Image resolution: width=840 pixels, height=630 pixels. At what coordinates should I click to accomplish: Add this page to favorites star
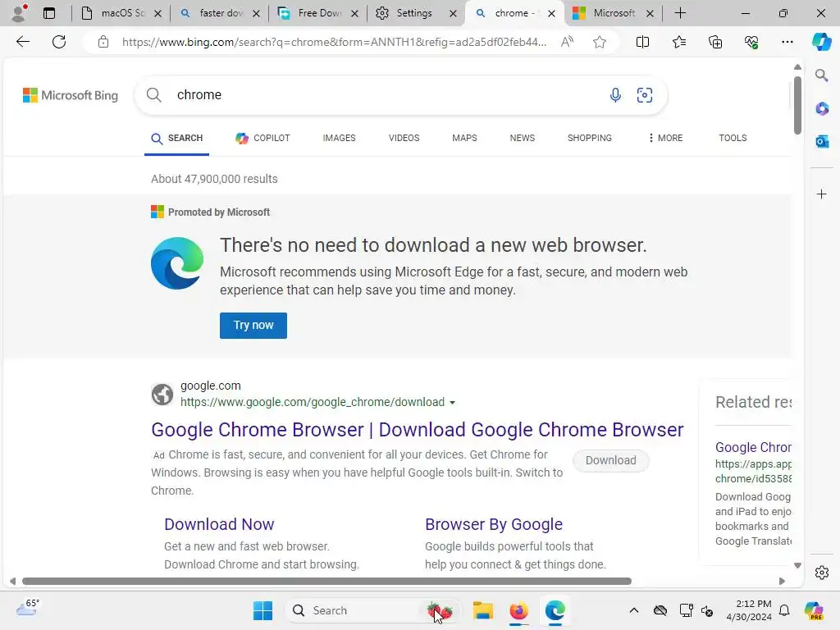pyautogui.click(x=600, y=42)
